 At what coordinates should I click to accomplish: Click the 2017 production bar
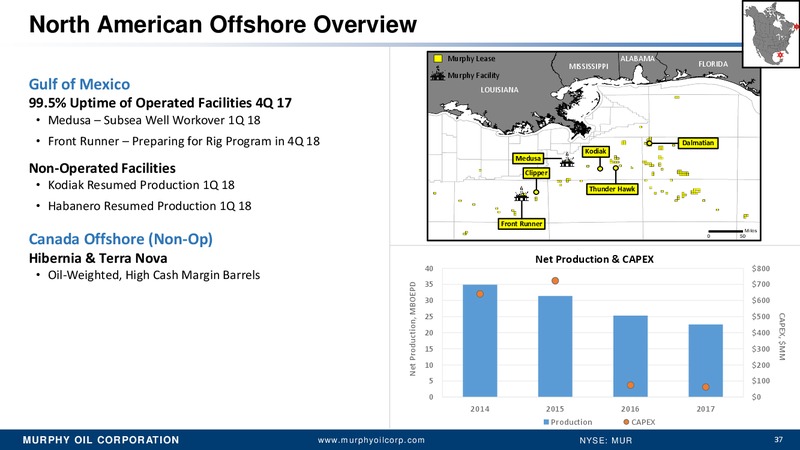point(706,361)
